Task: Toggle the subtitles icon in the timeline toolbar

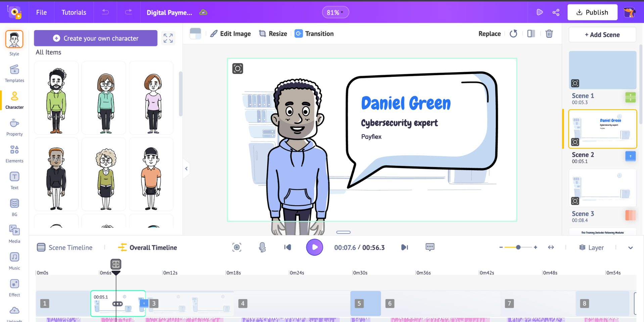Action: [429, 247]
